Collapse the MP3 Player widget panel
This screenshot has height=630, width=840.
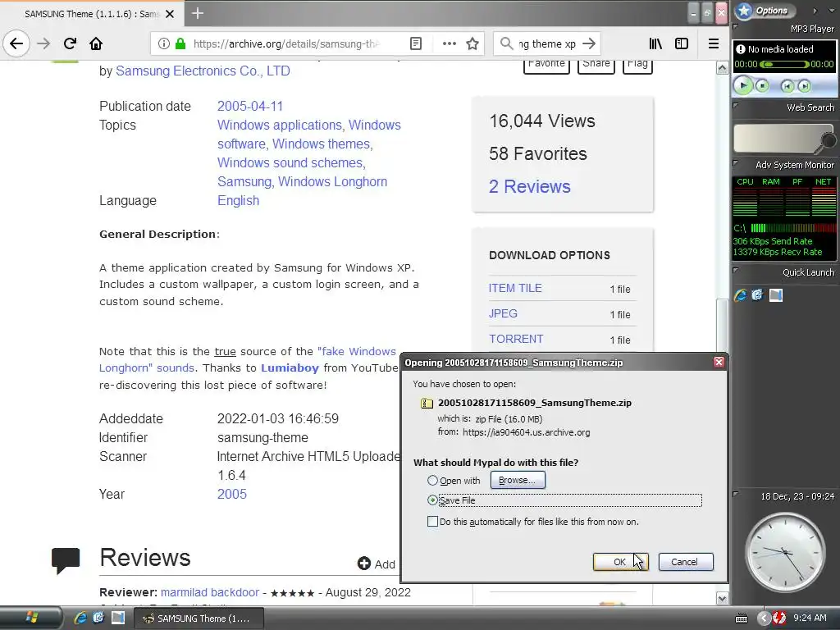(x=736, y=26)
